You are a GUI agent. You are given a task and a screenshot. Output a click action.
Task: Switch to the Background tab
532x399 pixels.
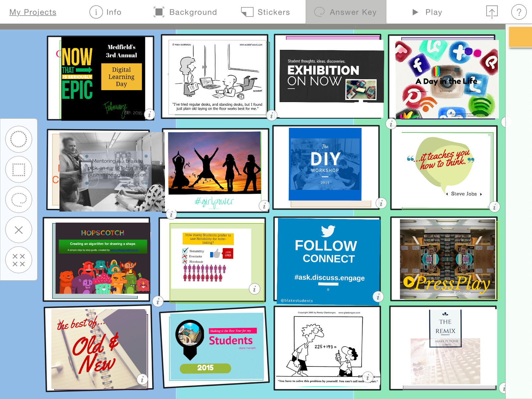click(185, 12)
